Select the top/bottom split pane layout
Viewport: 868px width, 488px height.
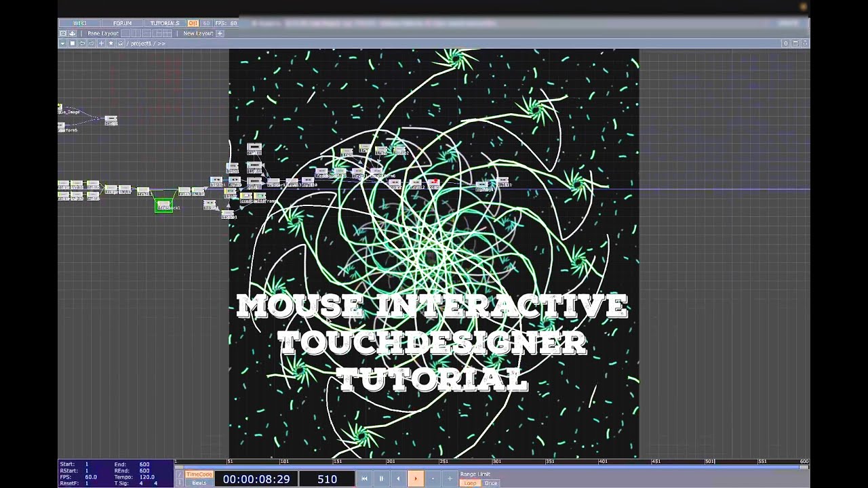pos(146,33)
